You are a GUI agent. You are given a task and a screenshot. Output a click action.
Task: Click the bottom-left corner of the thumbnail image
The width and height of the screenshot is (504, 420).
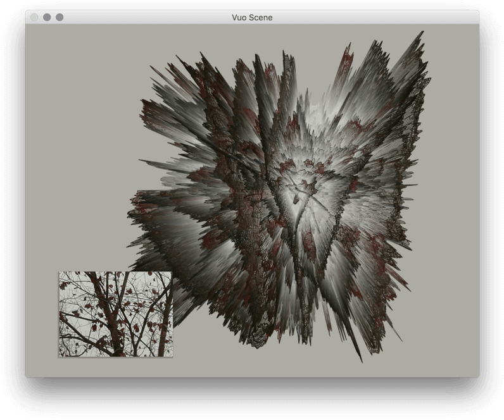[x=60, y=355]
